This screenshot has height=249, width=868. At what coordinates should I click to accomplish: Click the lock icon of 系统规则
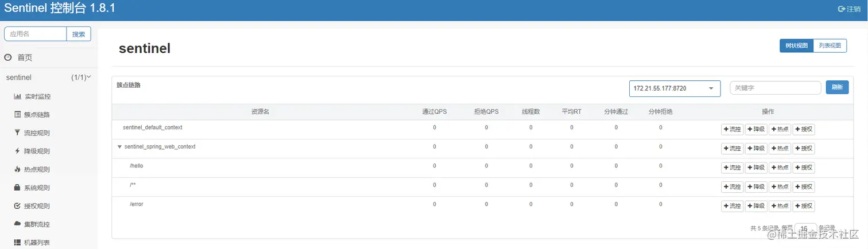point(17,188)
